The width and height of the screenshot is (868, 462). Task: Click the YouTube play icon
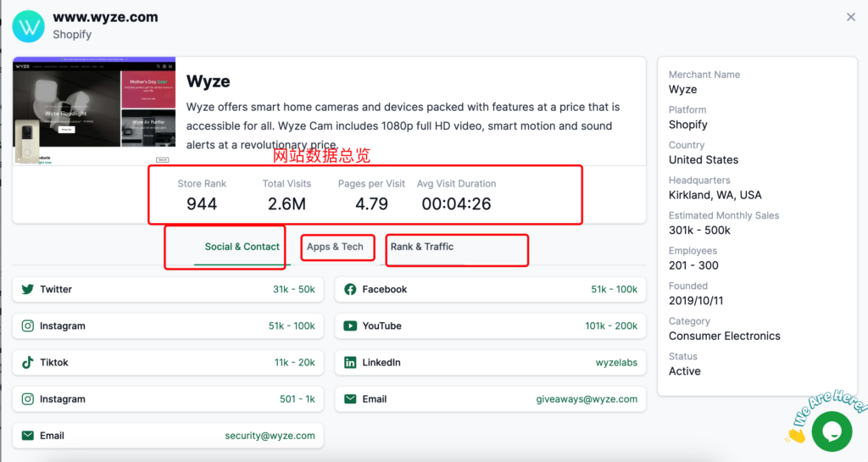(350, 326)
